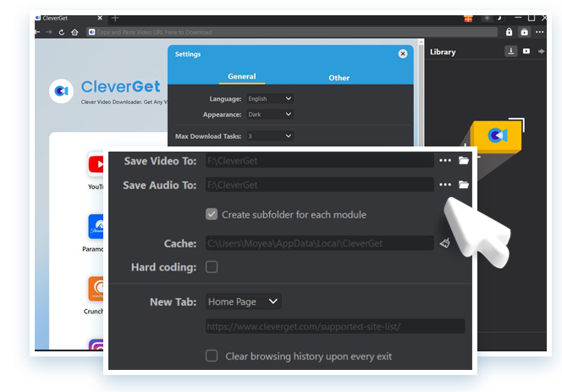Click the Cache path field
The height and width of the screenshot is (392, 562).
(320, 243)
